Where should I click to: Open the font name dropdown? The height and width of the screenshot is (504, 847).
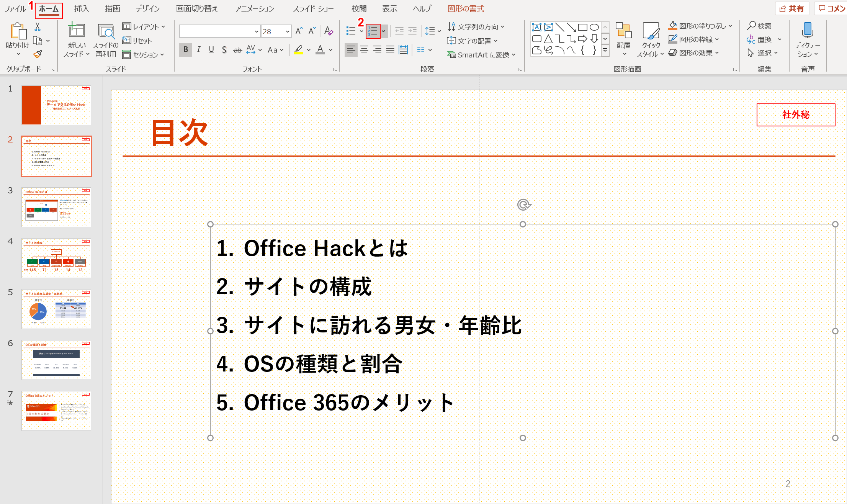(257, 31)
